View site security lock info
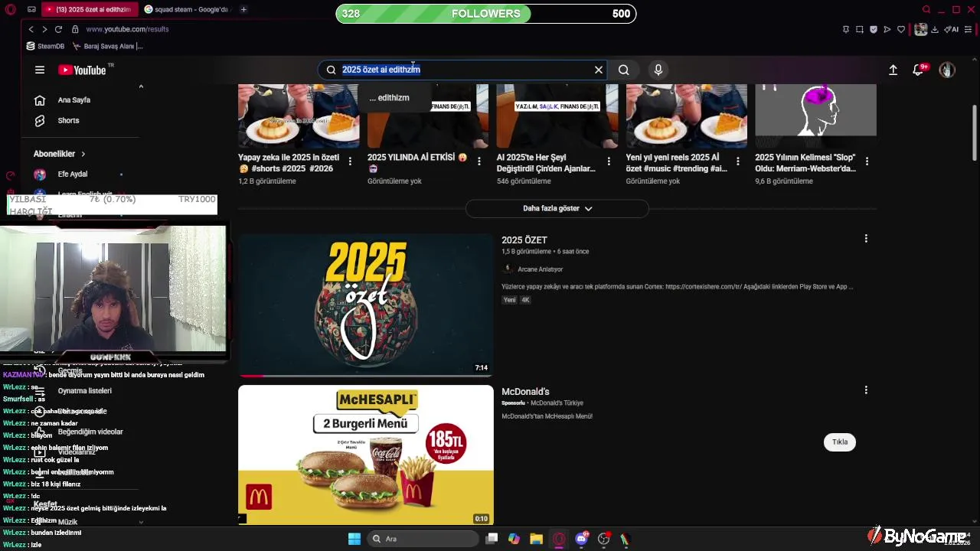 click(x=75, y=29)
